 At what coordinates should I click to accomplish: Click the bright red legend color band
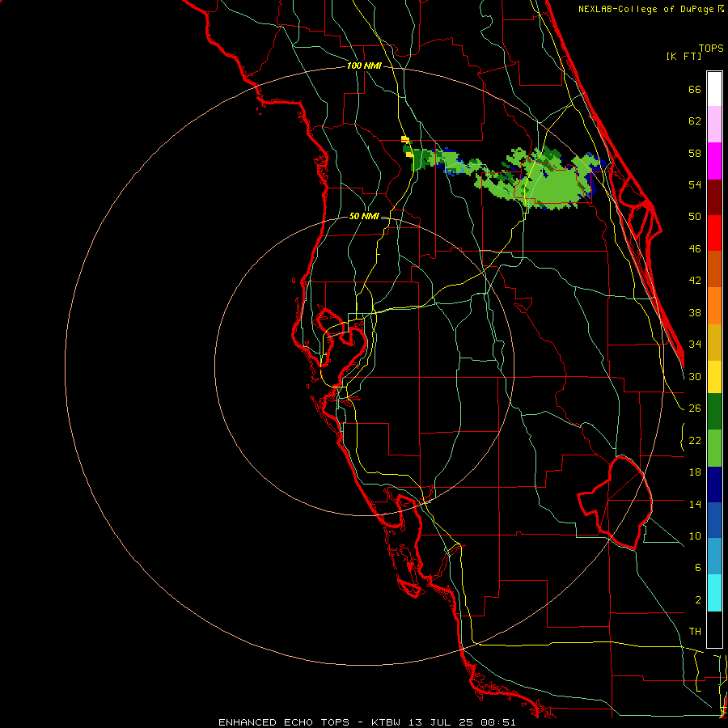point(714,233)
